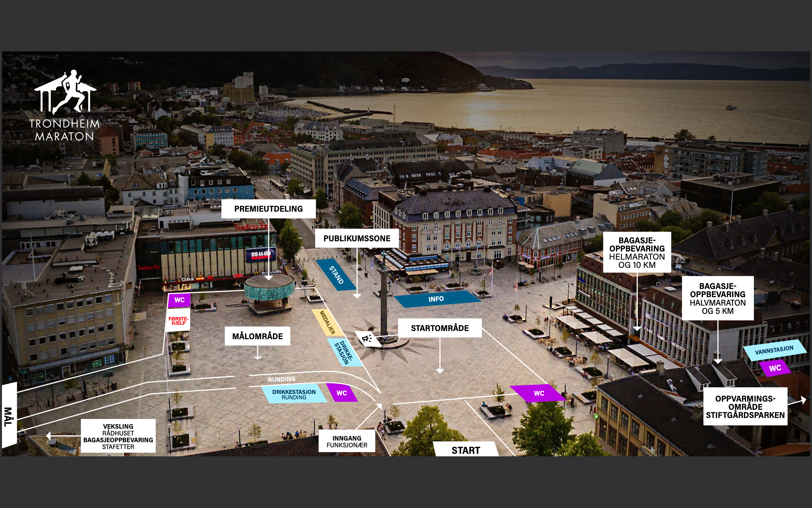Click the Oppvarmingsområde Stiftgårdsparken label
Viewport: 812px width, 508px height.
745,406
